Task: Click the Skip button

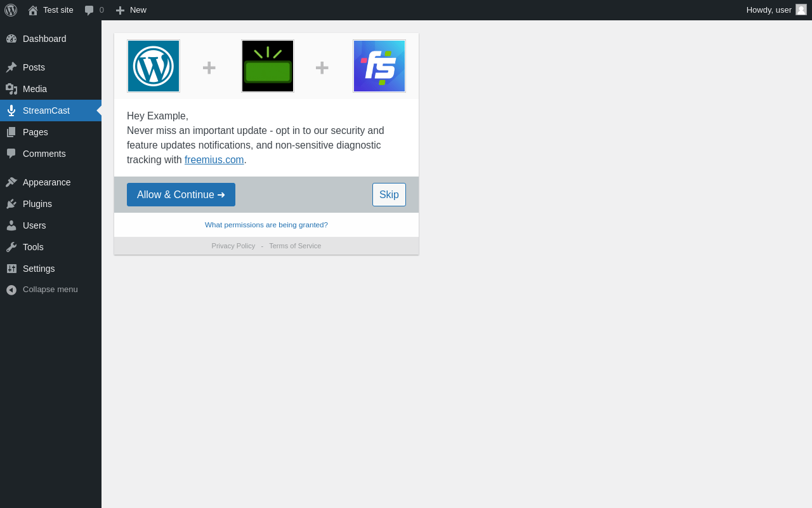Action: pos(389,194)
